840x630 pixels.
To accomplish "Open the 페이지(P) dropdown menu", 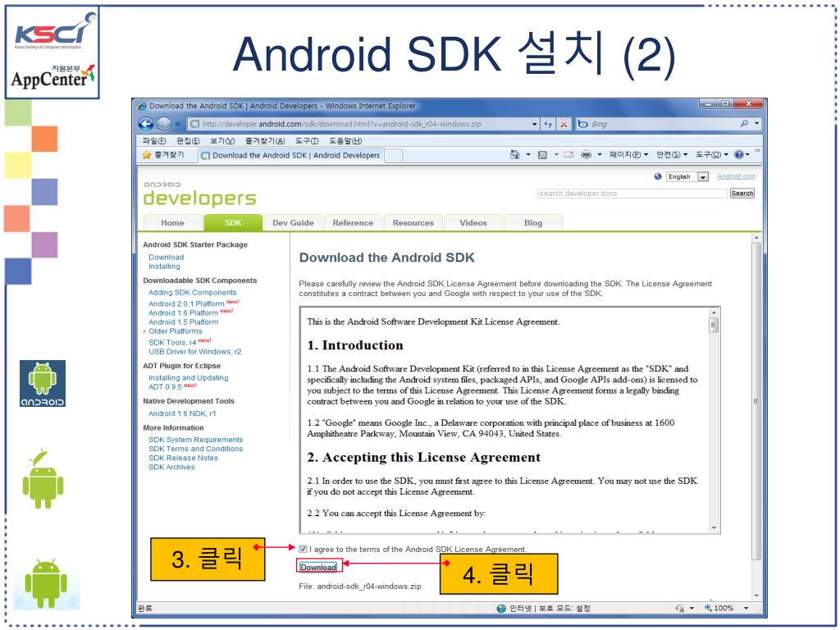I will [x=628, y=155].
